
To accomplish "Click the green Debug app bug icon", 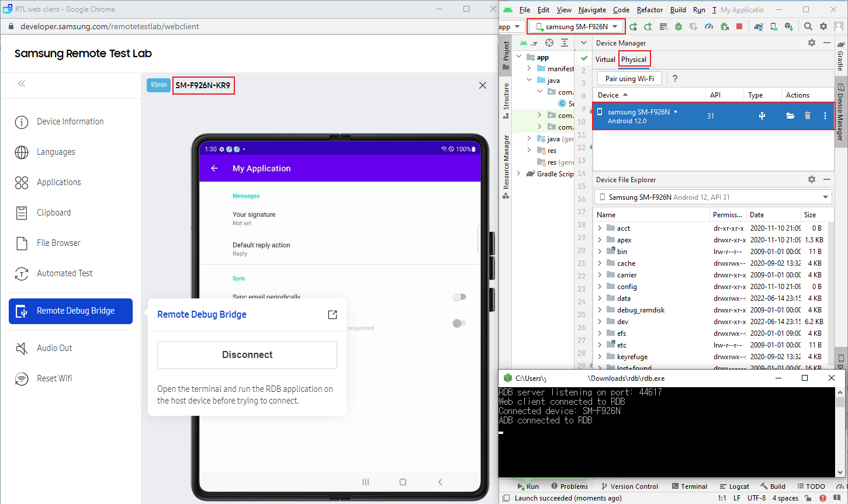I will tap(679, 26).
